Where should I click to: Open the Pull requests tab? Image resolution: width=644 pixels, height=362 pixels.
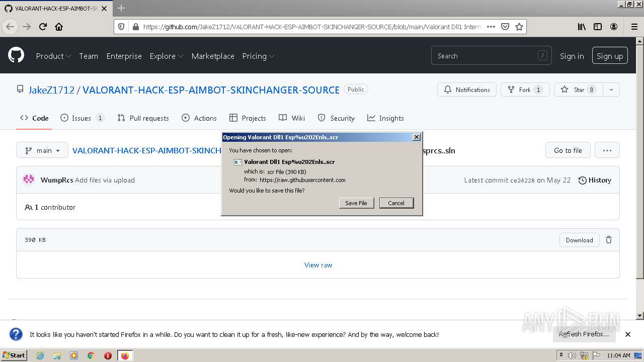[x=143, y=118]
